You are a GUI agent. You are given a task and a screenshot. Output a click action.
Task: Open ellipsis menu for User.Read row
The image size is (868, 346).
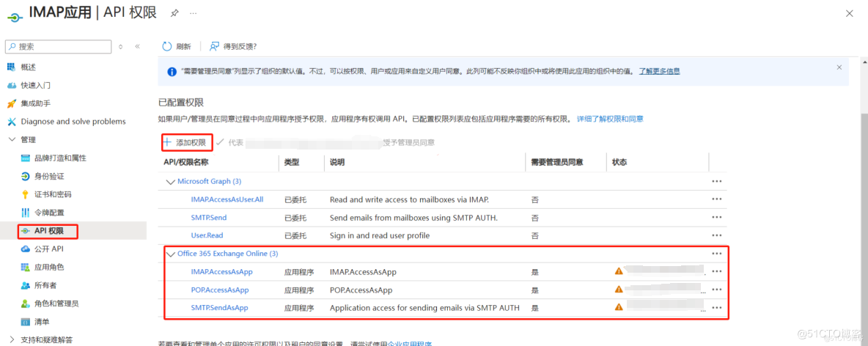point(717,235)
